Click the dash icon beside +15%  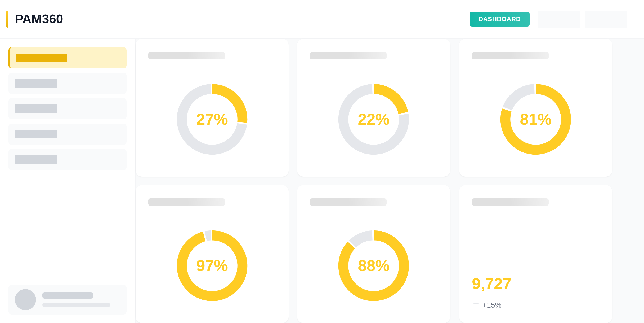(x=476, y=304)
